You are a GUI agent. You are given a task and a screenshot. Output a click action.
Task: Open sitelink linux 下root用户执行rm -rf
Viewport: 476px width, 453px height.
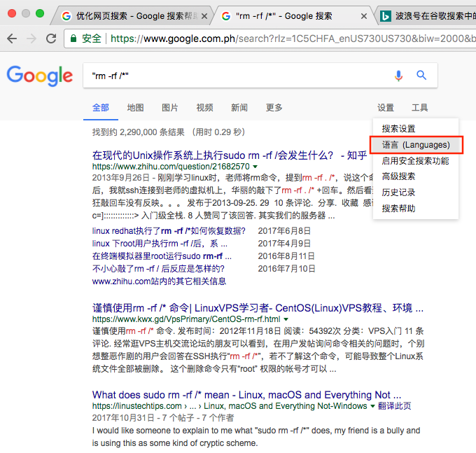pyautogui.click(x=160, y=244)
